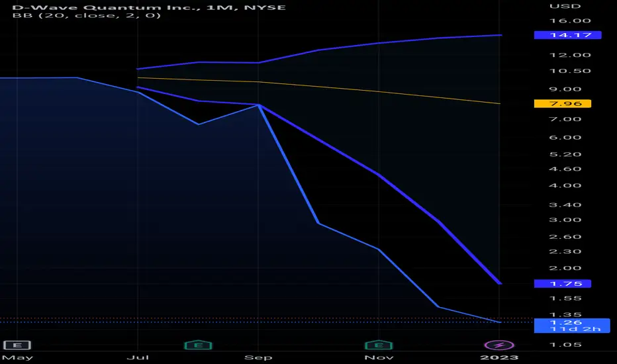Click the 1.75 lower band price label

click(562, 283)
